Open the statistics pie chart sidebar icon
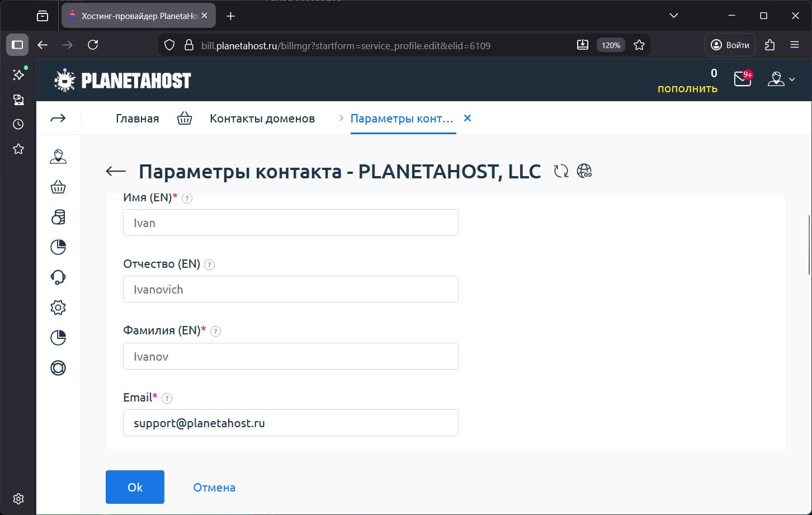Viewport: 812px width, 515px height. click(x=58, y=247)
